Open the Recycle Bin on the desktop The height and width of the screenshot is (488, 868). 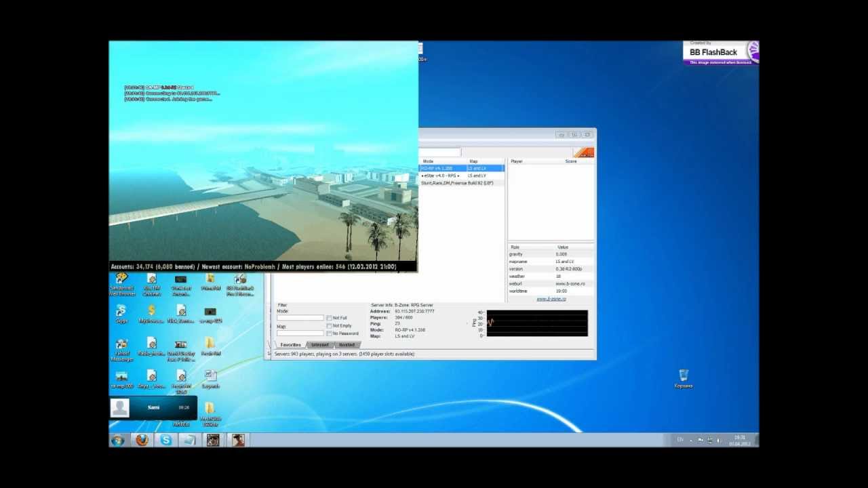[684, 379]
